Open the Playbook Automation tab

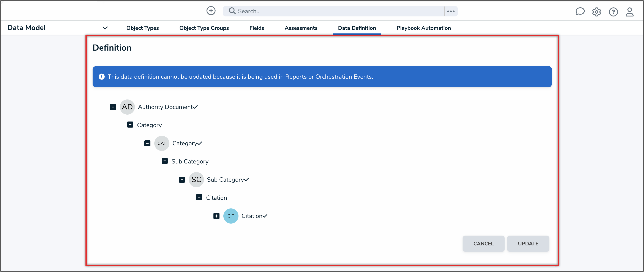click(423, 28)
